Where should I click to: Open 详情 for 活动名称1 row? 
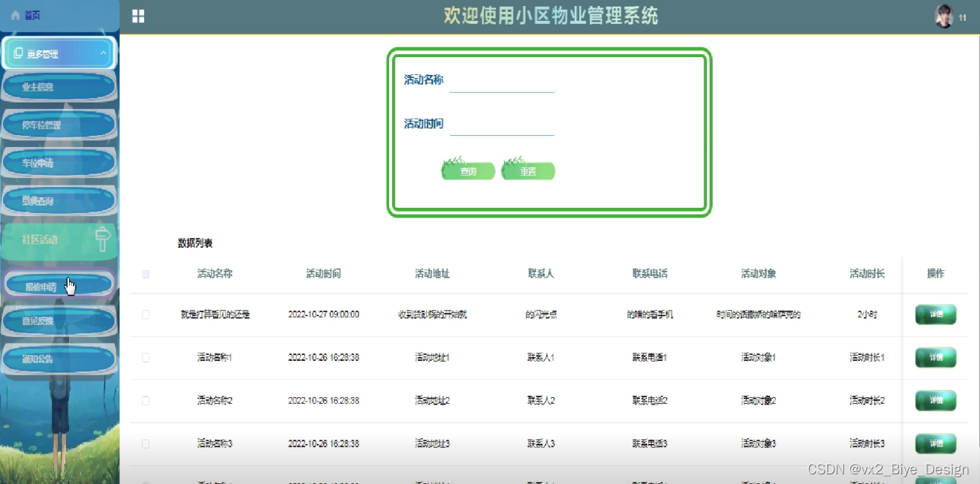click(935, 358)
